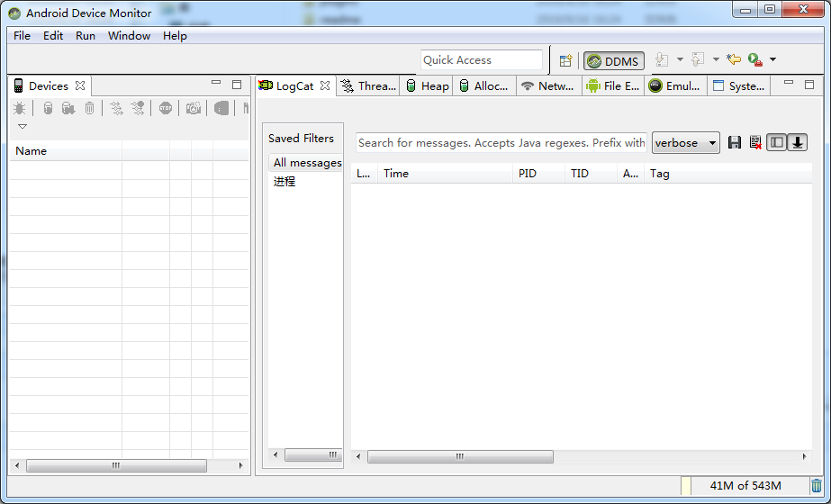Open the Window menu
The width and height of the screenshot is (831, 504).
[129, 36]
